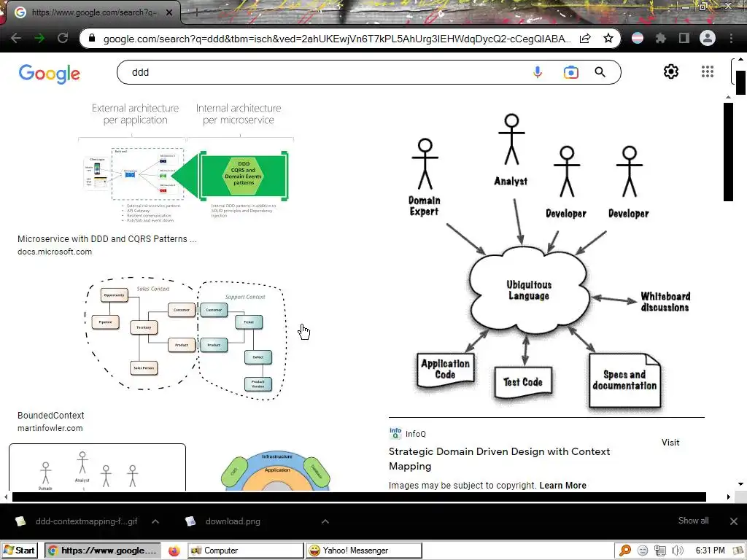Open a new browser tab
The height and width of the screenshot is (560, 747).
pos(196,12)
